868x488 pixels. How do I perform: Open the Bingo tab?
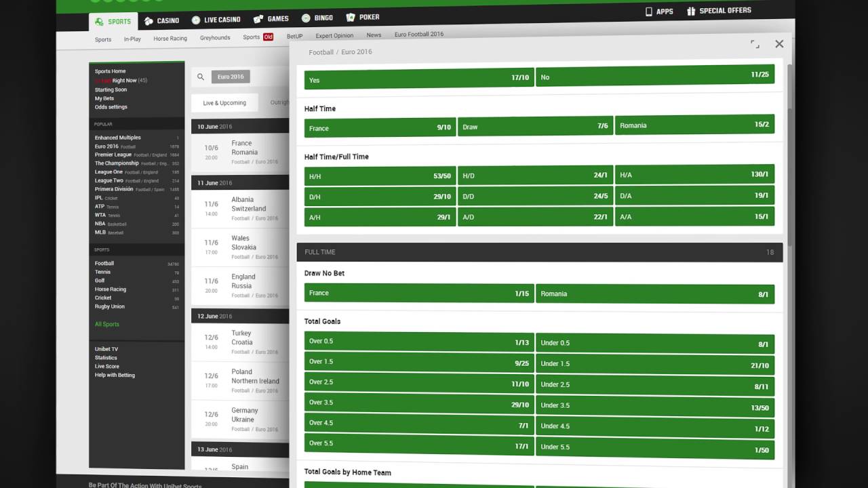pos(317,18)
